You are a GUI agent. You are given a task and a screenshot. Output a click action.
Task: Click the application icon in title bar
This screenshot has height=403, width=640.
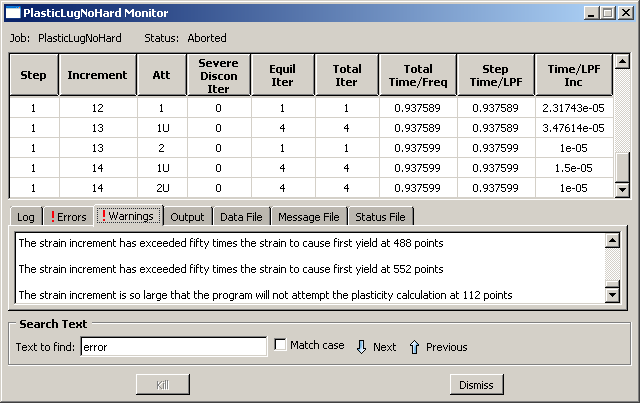pos(12,13)
